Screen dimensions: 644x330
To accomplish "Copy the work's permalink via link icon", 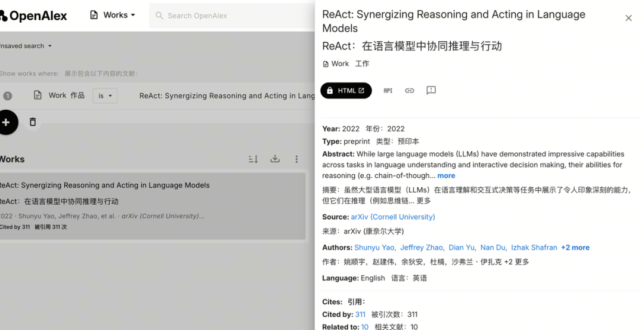I will pyautogui.click(x=409, y=91).
